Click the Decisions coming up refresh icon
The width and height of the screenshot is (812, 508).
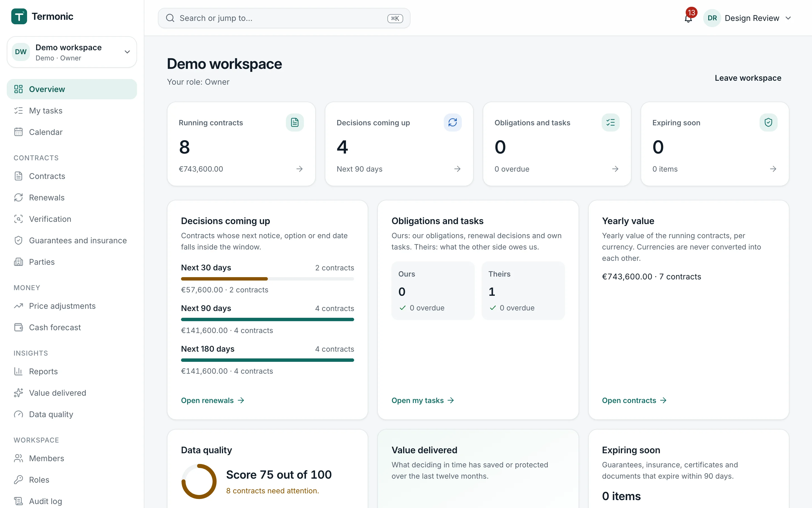point(453,122)
